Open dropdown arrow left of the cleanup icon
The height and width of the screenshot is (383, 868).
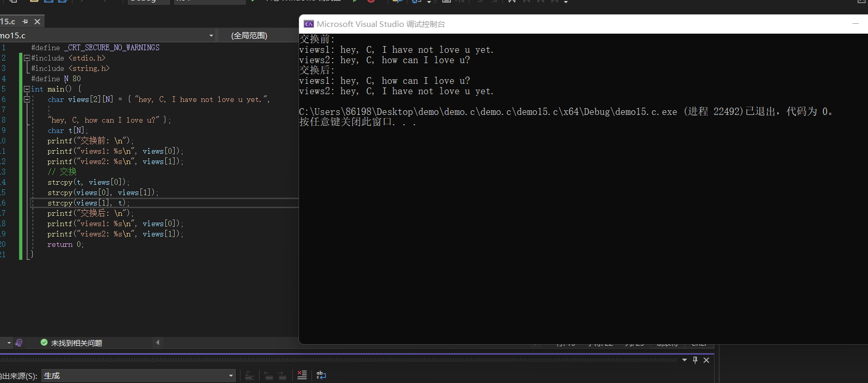(x=9, y=343)
